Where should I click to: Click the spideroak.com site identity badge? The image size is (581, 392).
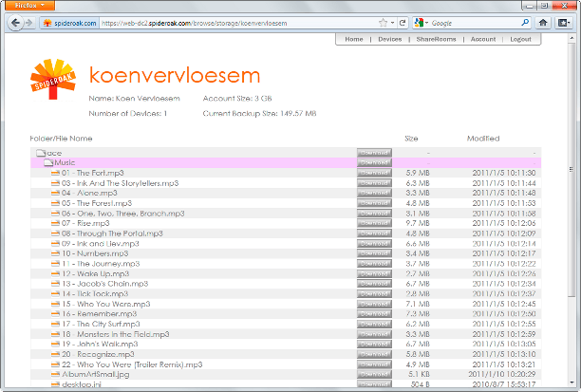69,23
